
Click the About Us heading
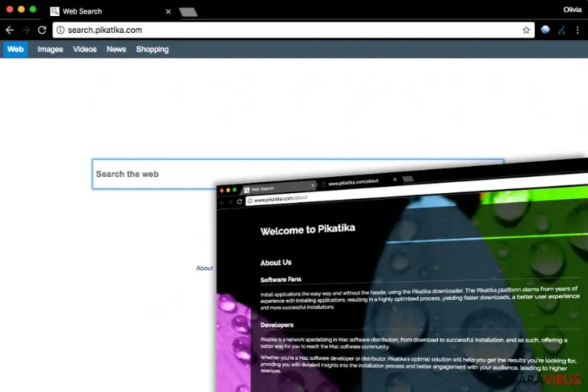coord(276,263)
